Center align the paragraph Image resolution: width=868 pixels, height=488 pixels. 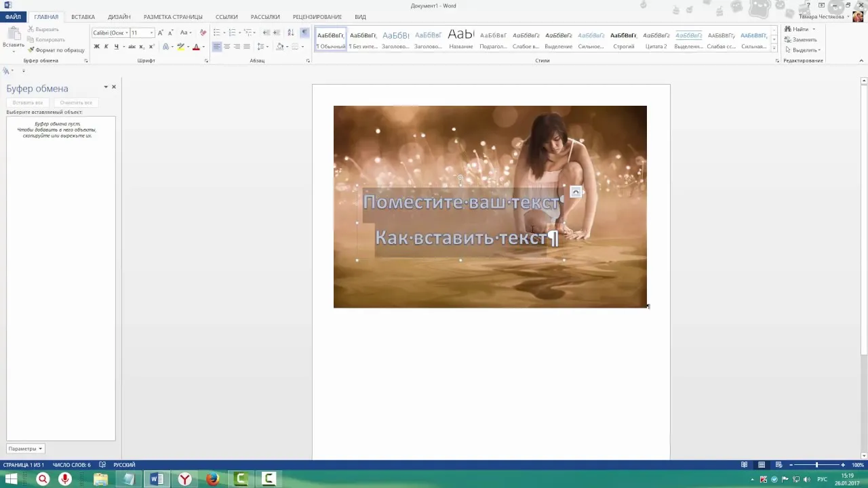click(226, 47)
